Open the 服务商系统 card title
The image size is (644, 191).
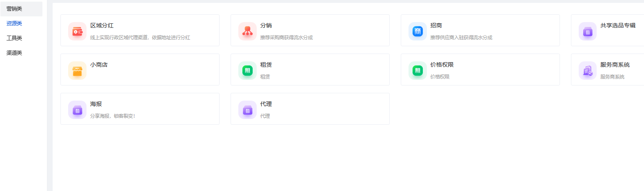[x=615, y=65]
